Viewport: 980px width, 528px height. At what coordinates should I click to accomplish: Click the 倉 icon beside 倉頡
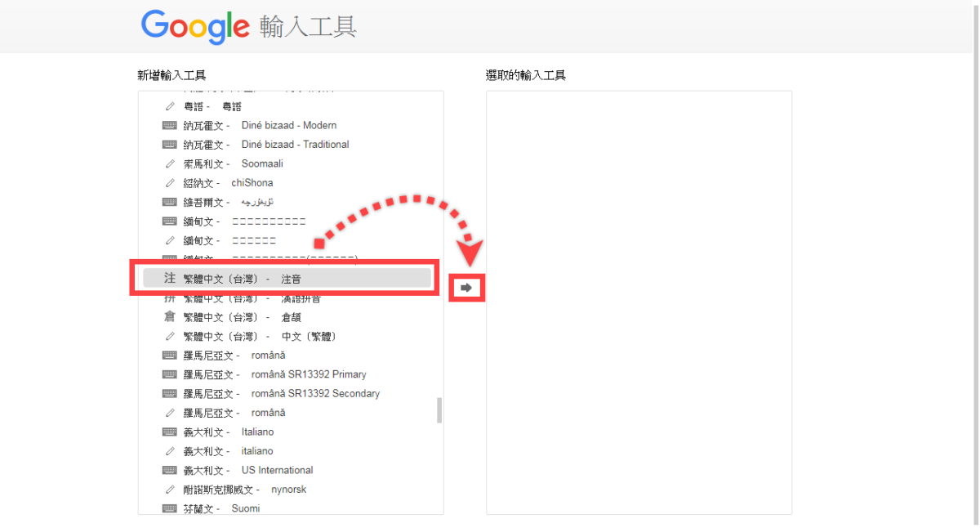[x=170, y=317]
